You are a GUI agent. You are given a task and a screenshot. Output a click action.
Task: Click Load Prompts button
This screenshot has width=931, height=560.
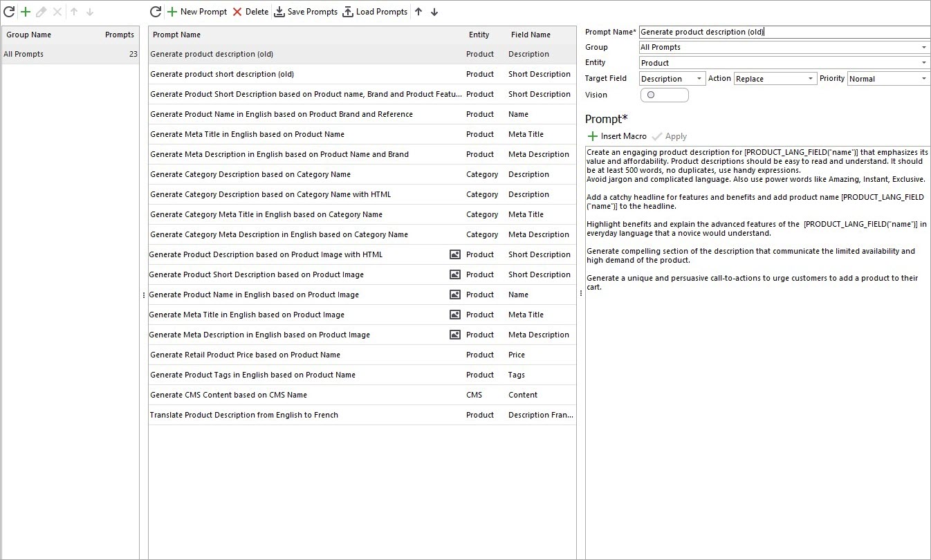click(375, 12)
